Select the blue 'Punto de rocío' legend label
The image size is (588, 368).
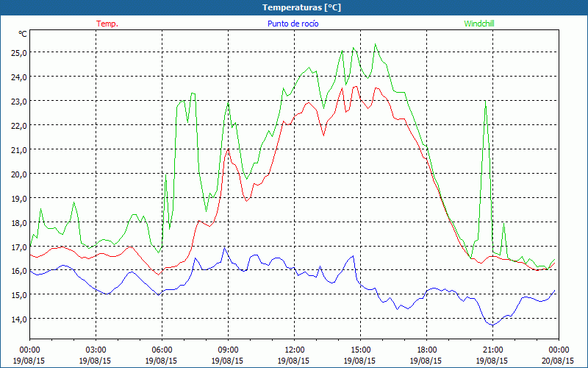pos(293,24)
